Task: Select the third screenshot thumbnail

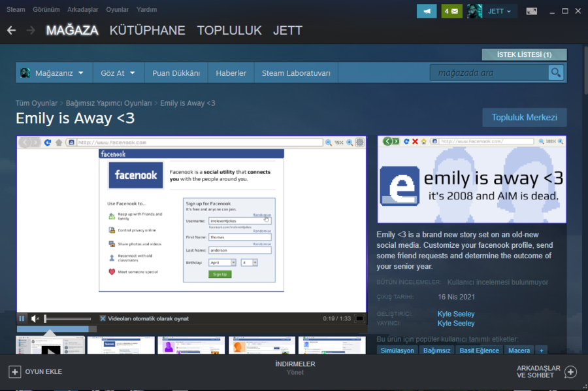Action: coord(191,345)
